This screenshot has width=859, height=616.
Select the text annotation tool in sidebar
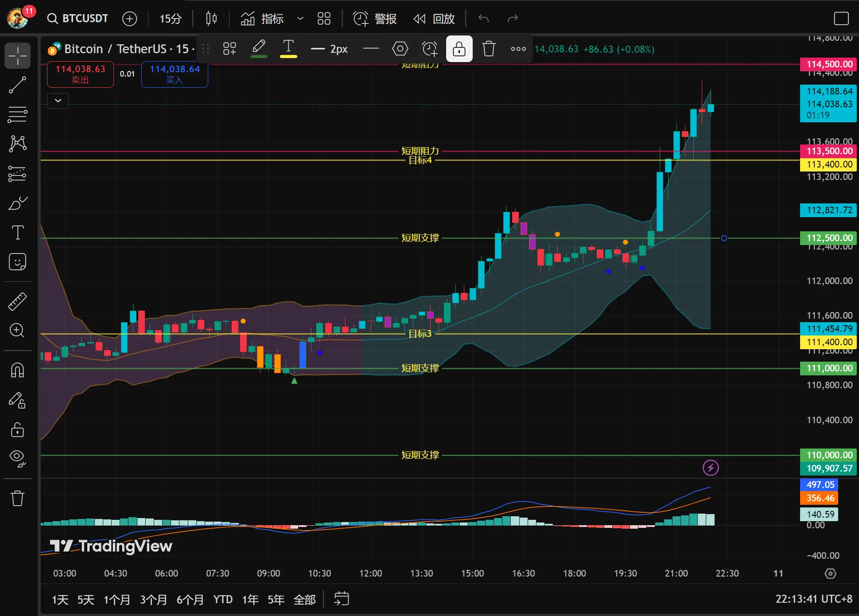(x=18, y=232)
